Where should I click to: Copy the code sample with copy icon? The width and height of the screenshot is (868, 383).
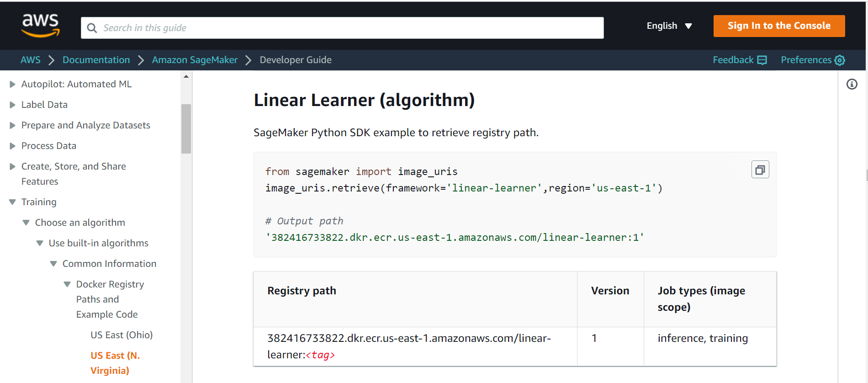coord(760,170)
